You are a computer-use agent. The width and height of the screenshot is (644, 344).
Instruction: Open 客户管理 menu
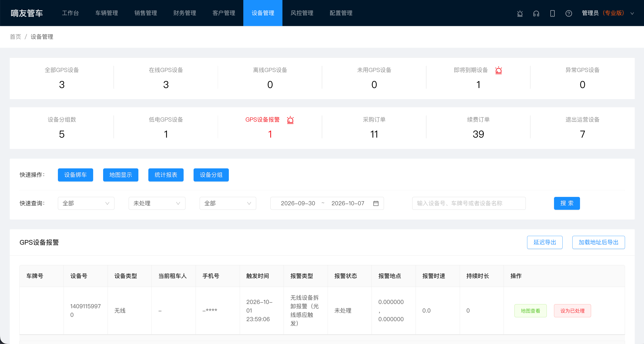(224, 13)
